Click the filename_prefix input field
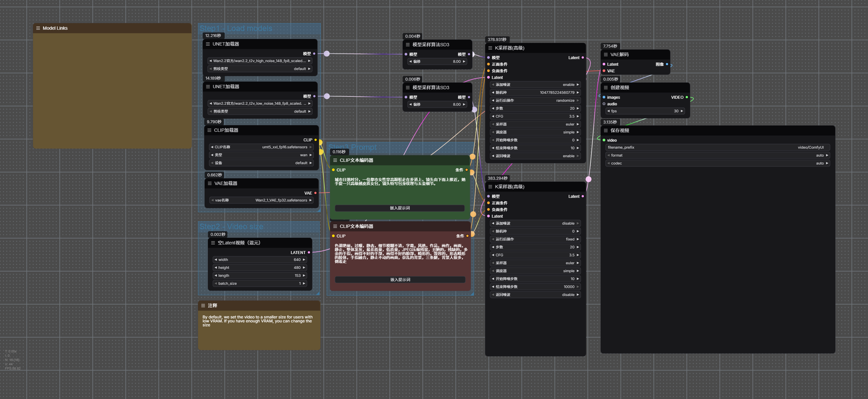The height and width of the screenshot is (399, 868). pos(718,147)
